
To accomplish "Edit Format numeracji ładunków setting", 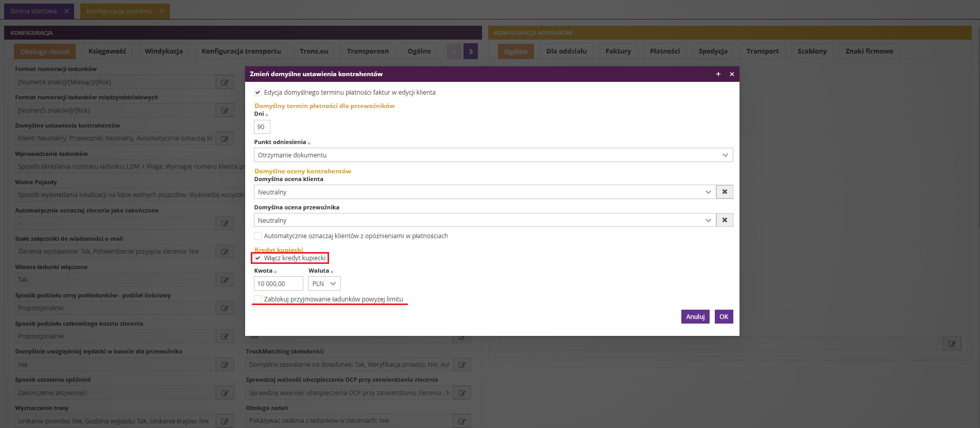I will coord(225,82).
